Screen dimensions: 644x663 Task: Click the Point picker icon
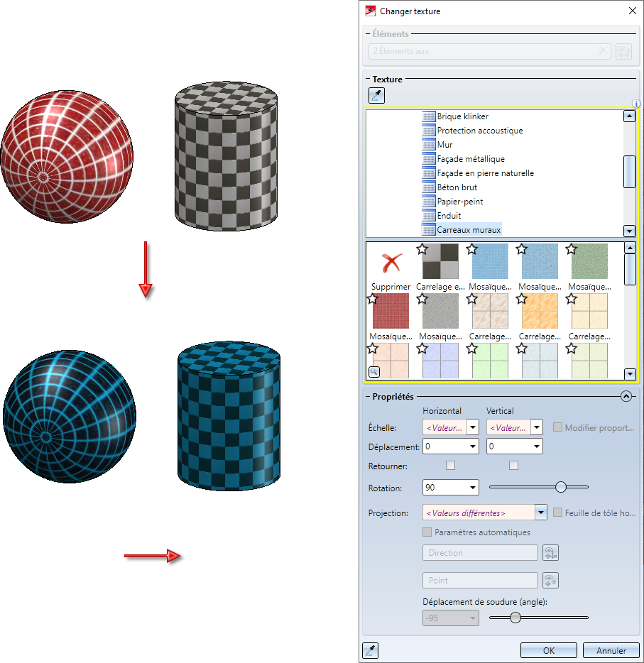coord(550,581)
